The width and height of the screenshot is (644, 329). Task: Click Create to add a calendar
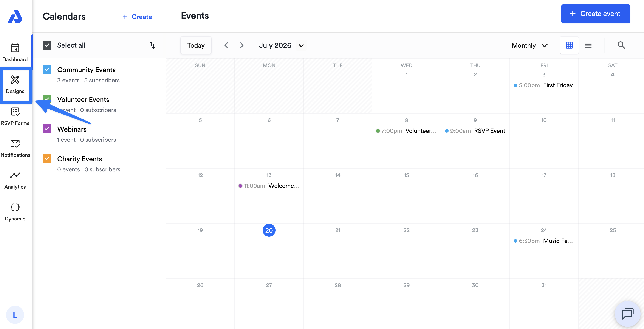click(137, 17)
